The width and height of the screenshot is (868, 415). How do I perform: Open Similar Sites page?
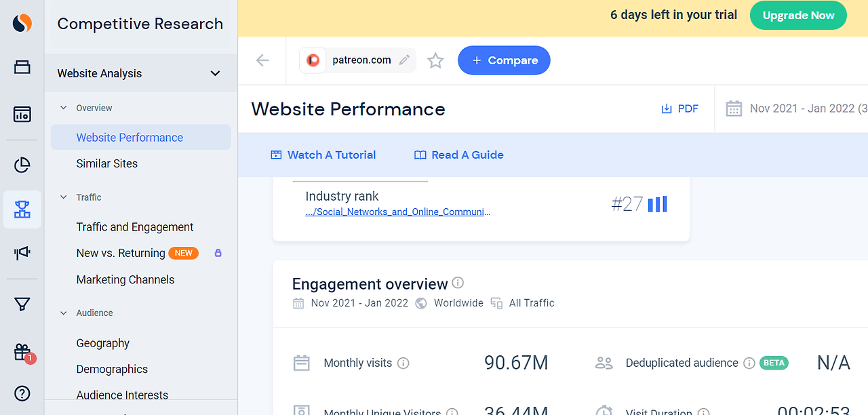click(107, 163)
